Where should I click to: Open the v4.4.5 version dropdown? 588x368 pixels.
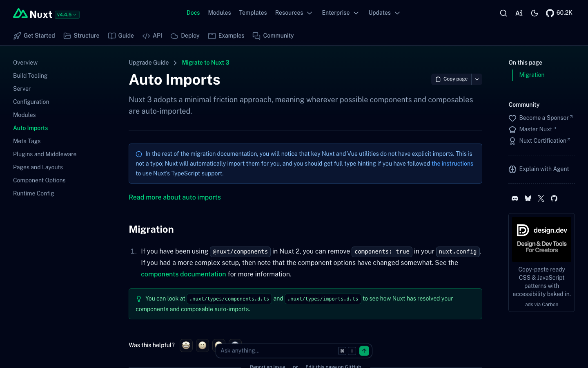pos(67,15)
